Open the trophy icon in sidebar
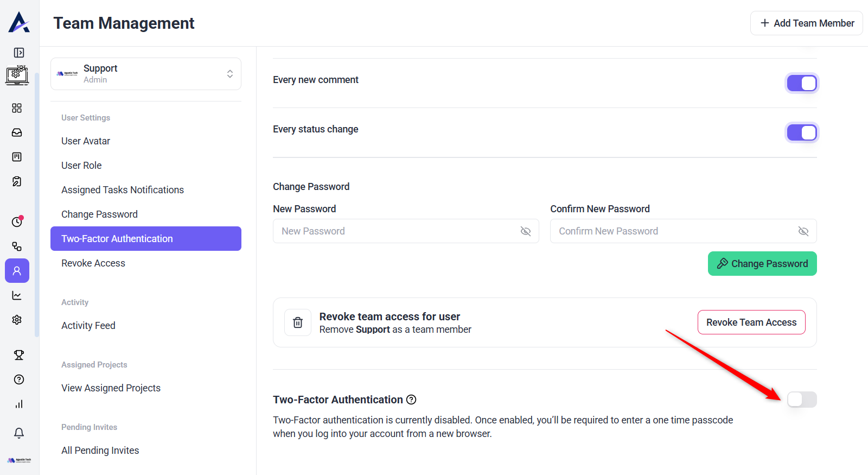868x475 pixels. coord(19,355)
